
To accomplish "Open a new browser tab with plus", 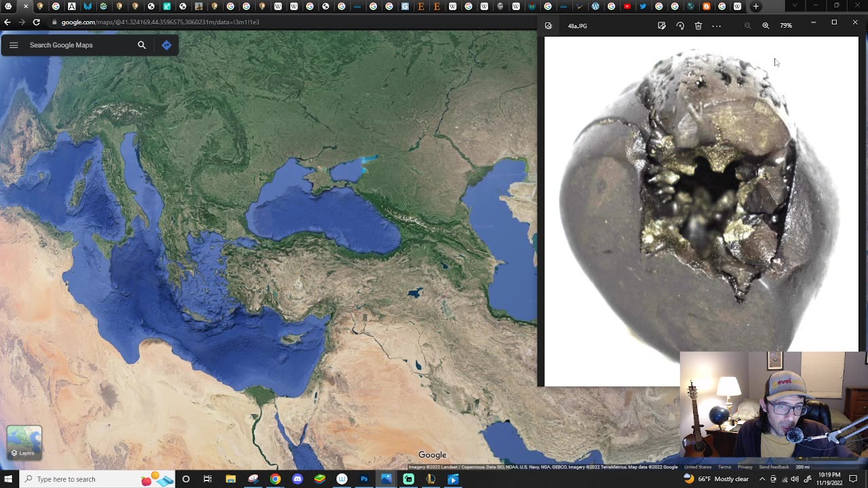I will click(755, 6).
